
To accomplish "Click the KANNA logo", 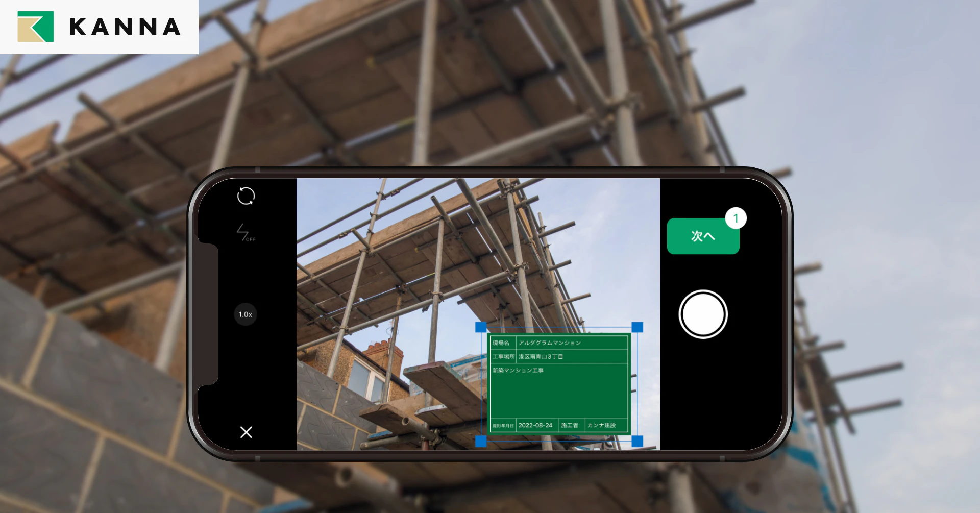I will tap(99, 27).
